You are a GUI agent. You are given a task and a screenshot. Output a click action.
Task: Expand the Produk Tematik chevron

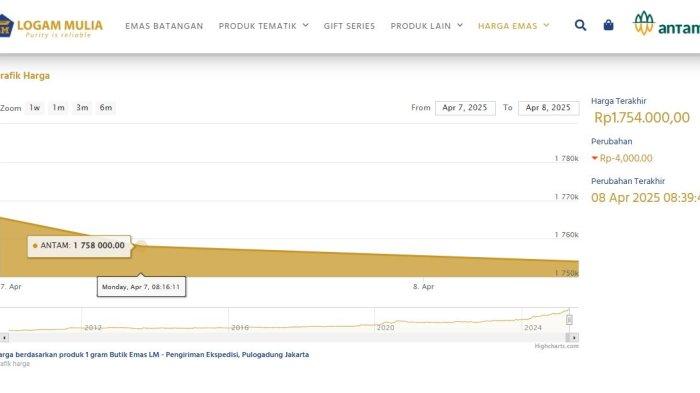[x=306, y=25]
